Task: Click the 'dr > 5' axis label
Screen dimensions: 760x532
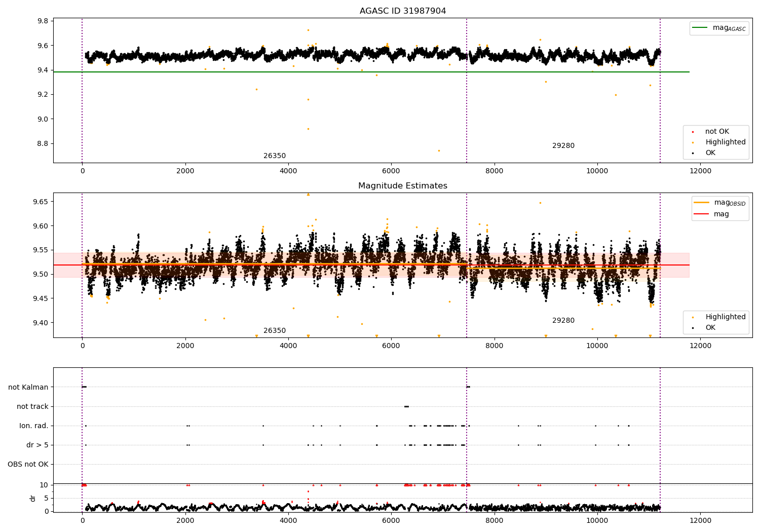Action: (37, 445)
